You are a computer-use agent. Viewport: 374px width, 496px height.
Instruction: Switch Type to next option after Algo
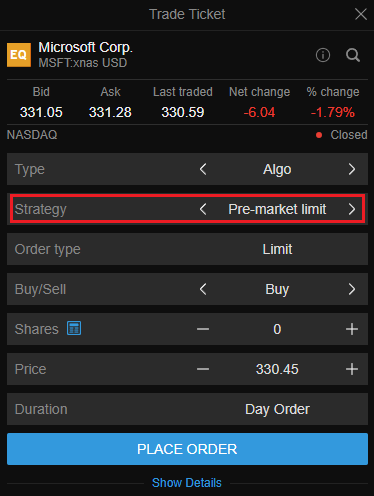(352, 169)
